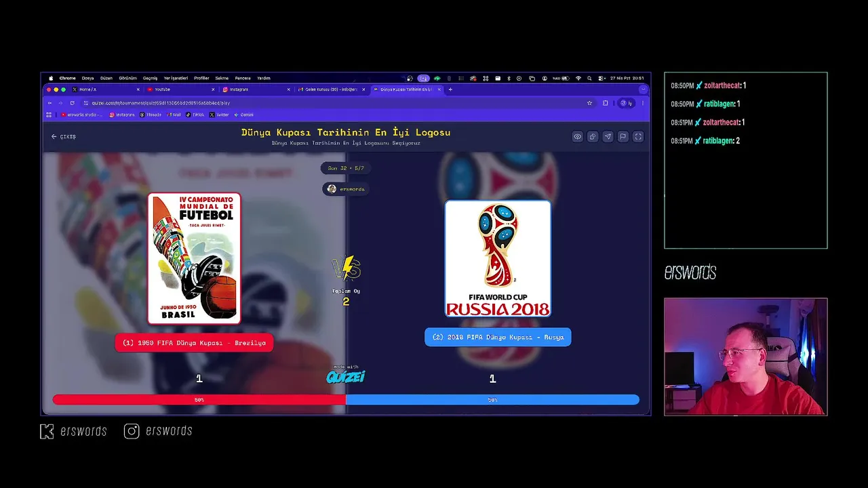Click chat username ratiblagen voting 2
Image resolution: width=868 pixels, height=488 pixels.
(x=718, y=141)
